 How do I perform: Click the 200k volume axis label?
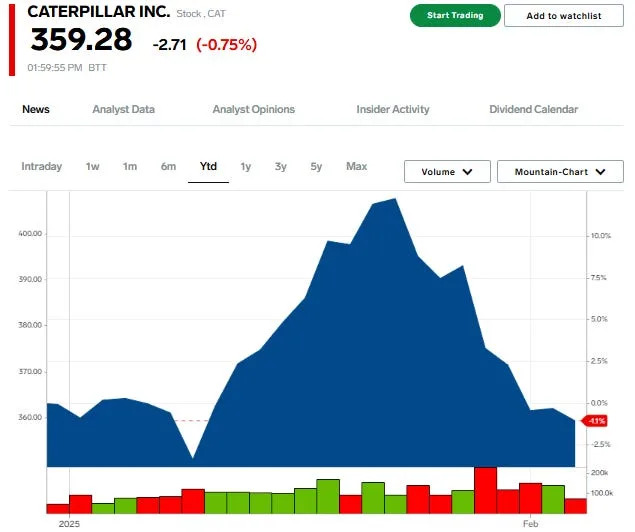click(x=599, y=473)
